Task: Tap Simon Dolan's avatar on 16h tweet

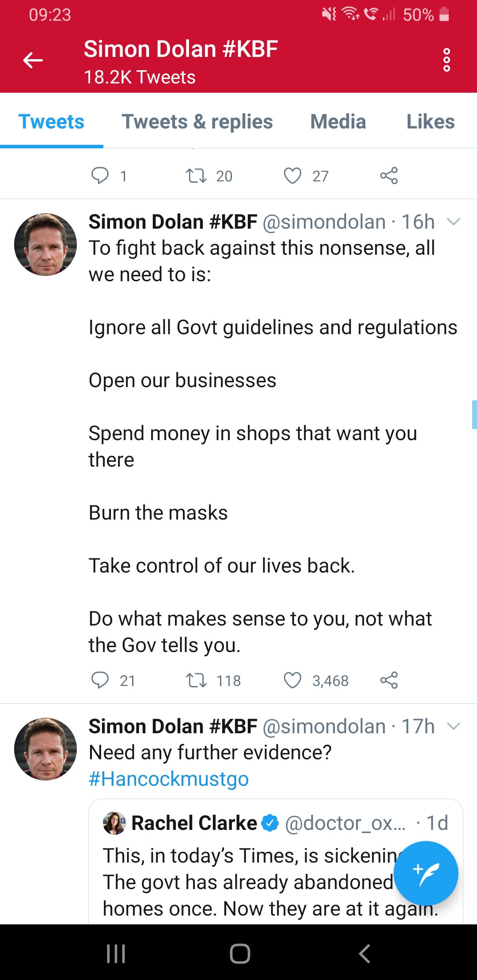Action: [x=45, y=245]
